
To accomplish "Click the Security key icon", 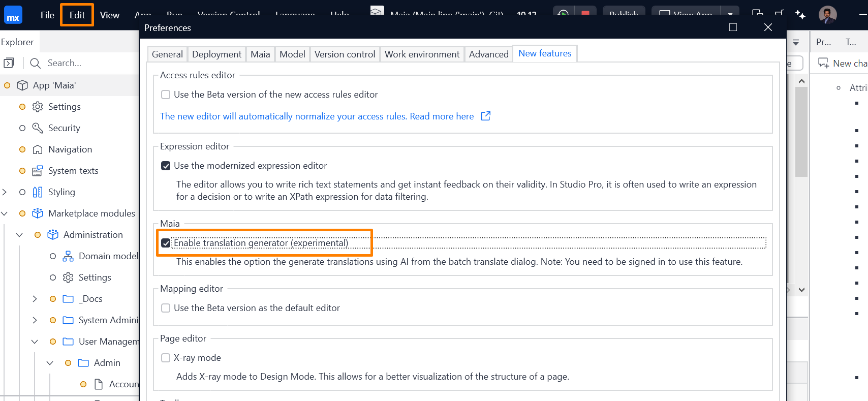I will point(38,128).
